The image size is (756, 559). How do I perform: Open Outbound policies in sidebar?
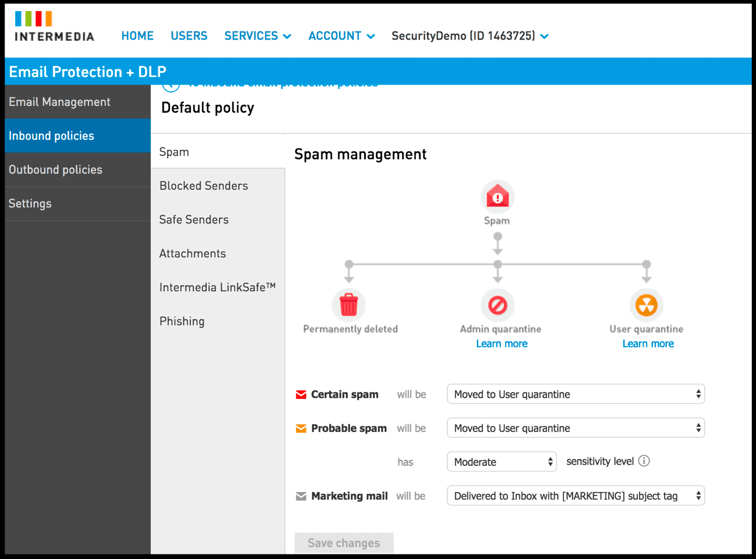77,169
